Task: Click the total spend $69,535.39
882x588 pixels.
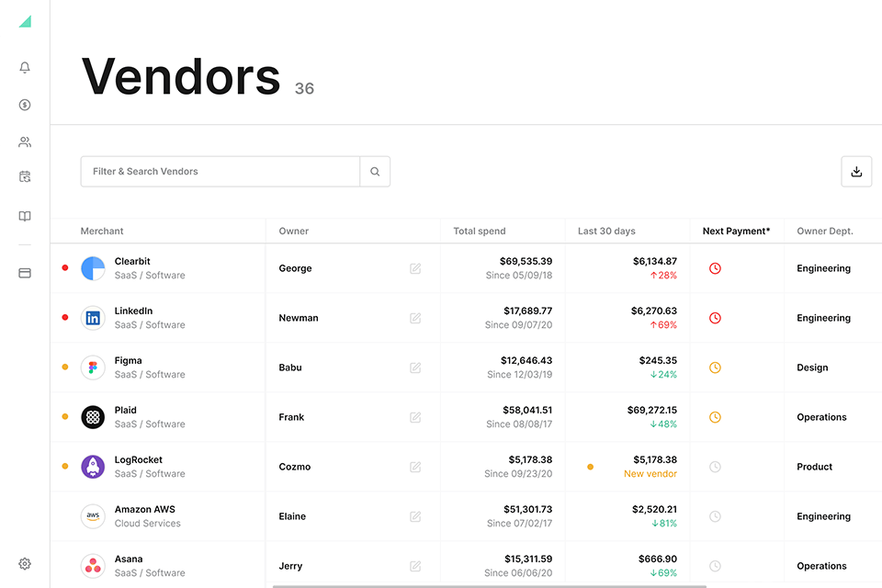Action: pos(526,261)
